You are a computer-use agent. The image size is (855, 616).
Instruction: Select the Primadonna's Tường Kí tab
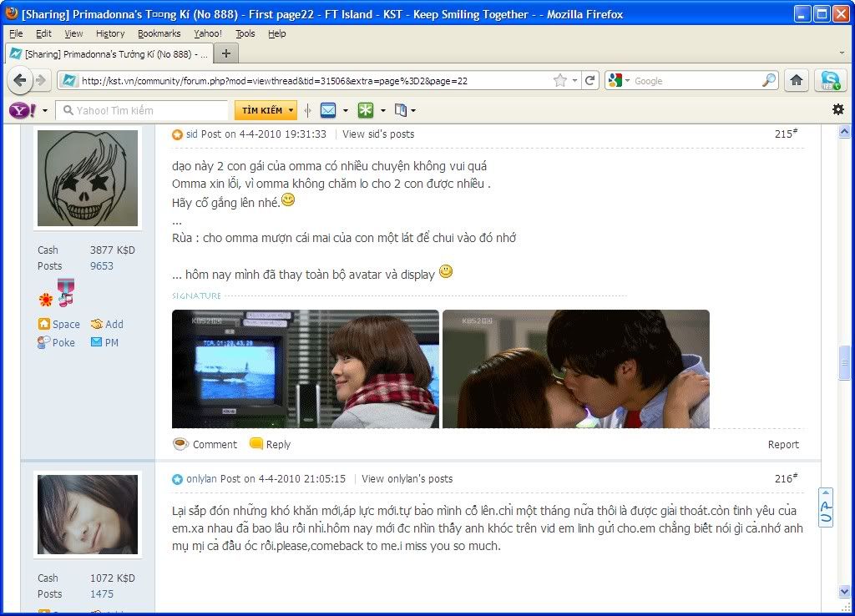(x=109, y=54)
